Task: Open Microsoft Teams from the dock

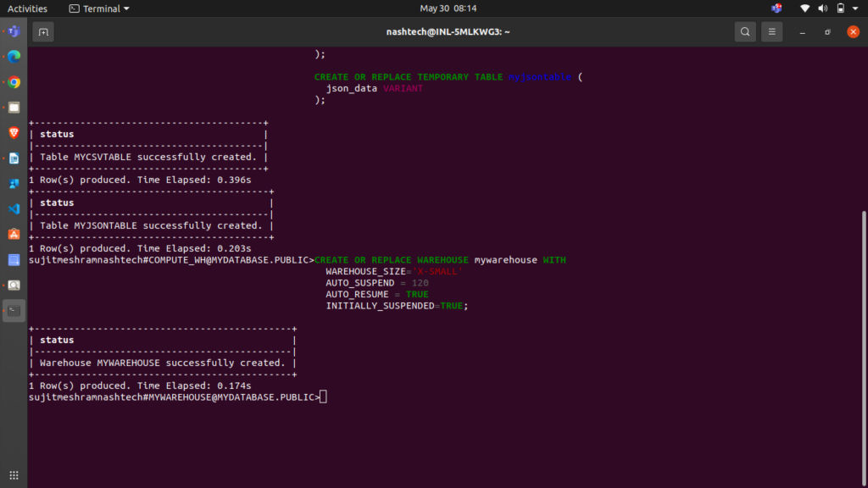Action: click(14, 32)
